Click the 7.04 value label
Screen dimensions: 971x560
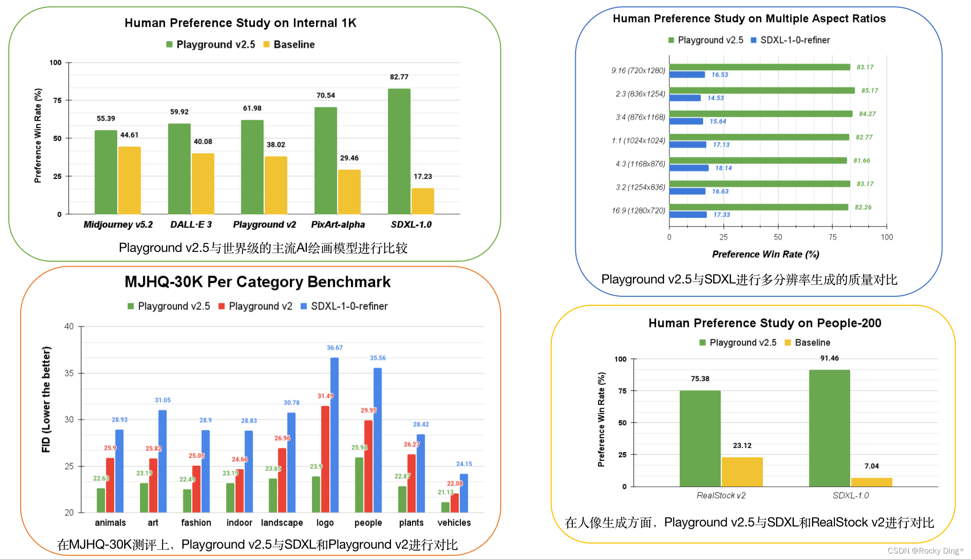click(871, 466)
